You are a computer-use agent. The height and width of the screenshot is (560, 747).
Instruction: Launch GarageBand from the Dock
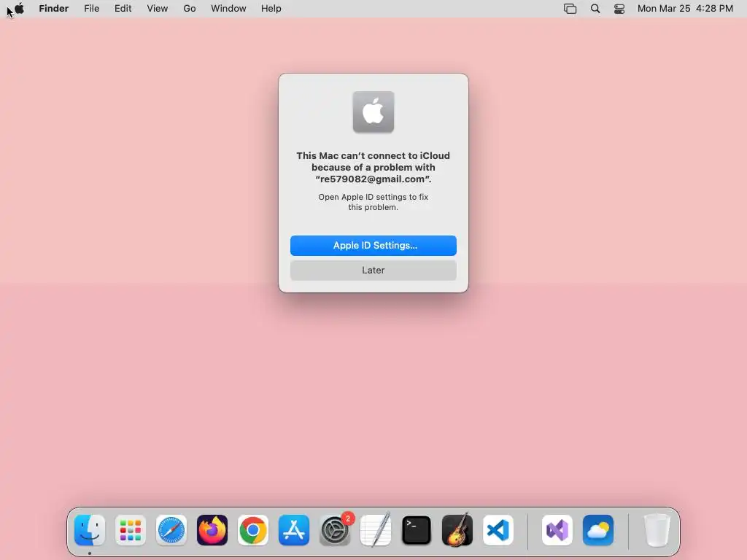pos(457,530)
